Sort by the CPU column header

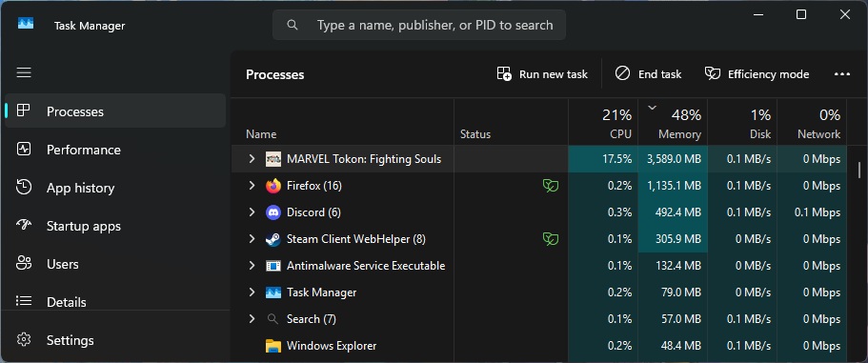(x=603, y=122)
